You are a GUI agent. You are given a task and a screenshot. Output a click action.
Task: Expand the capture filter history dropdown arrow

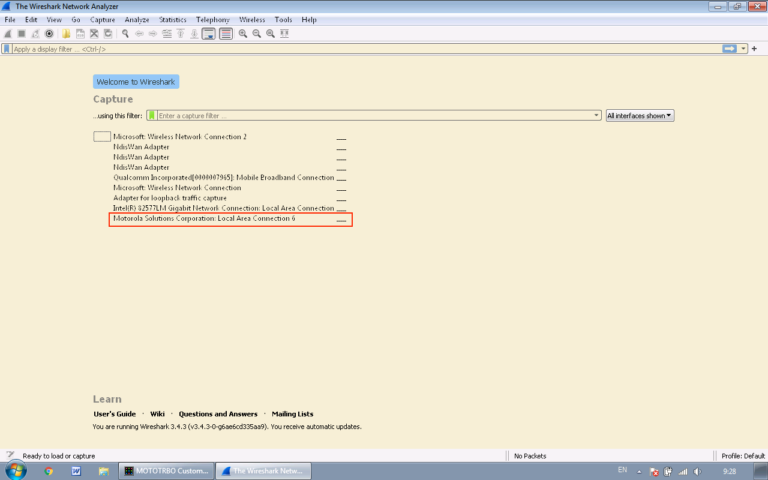click(x=596, y=116)
